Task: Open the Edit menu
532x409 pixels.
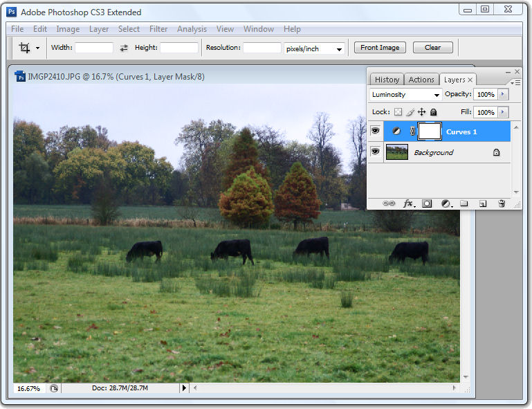Action: (x=40, y=29)
